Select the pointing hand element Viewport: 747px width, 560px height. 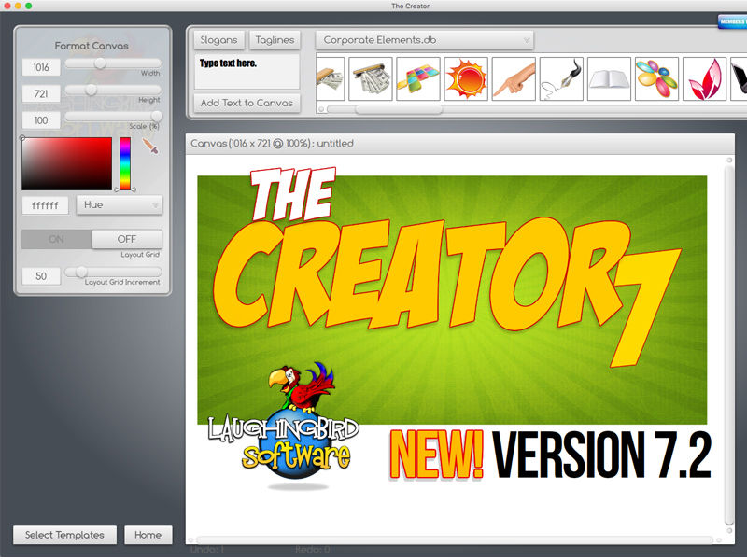tap(514, 79)
